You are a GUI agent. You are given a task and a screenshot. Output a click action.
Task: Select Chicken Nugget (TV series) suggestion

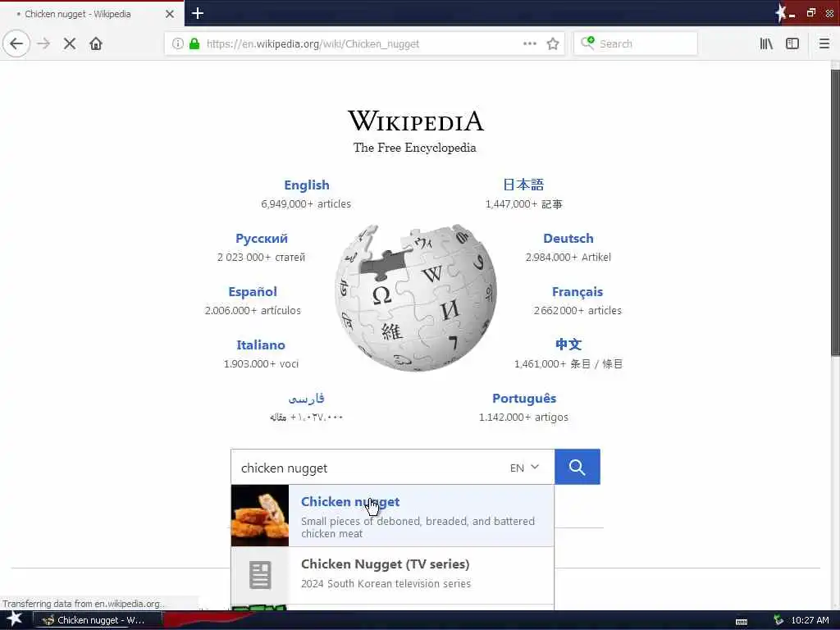pyautogui.click(x=392, y=575)
